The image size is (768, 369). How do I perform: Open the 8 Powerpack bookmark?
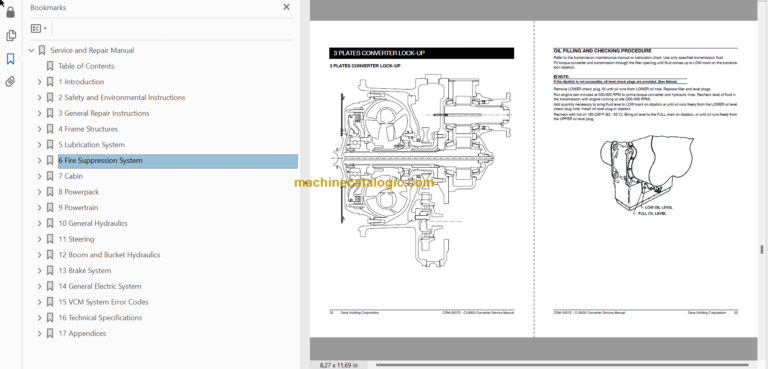[x=79, y=192]
